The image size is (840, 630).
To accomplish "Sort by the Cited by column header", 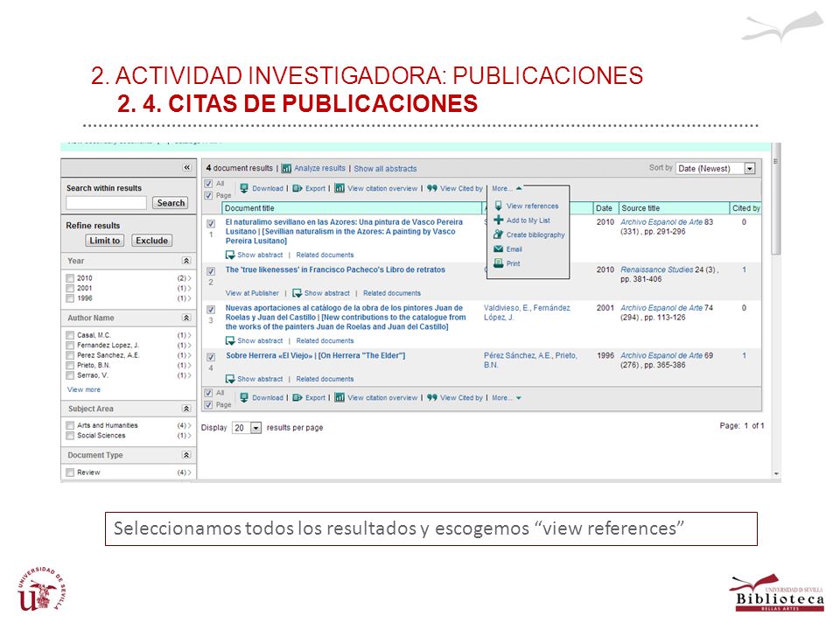I will pyautogui.click(x=745, y=208).
